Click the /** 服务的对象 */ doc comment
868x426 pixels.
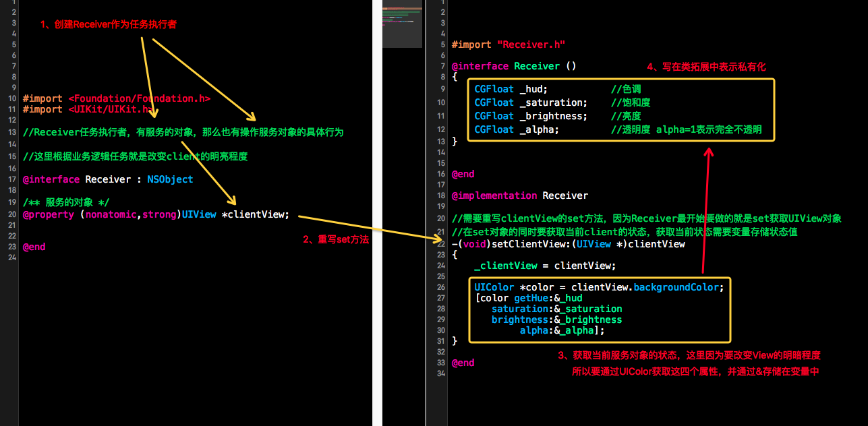click(66, 203)
